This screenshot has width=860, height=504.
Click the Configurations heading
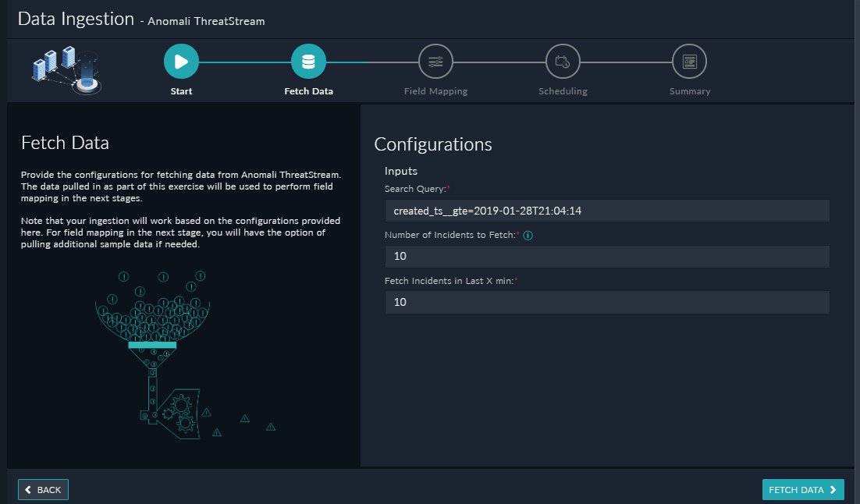pos(433,144)
